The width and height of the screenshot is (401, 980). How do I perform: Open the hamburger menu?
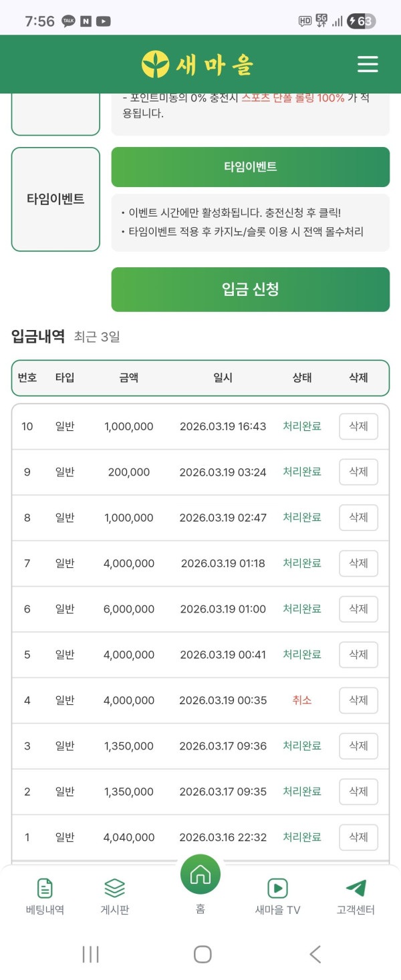point(368,64)
